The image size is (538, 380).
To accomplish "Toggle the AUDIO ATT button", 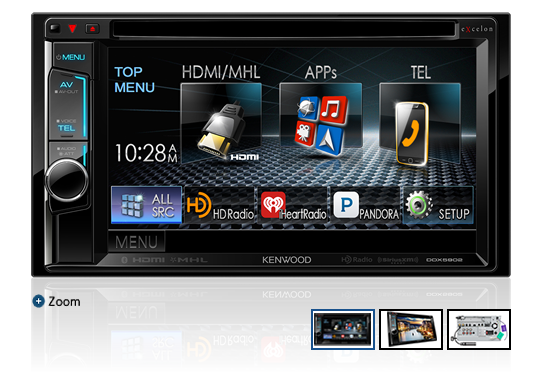I will pos(67,151).
